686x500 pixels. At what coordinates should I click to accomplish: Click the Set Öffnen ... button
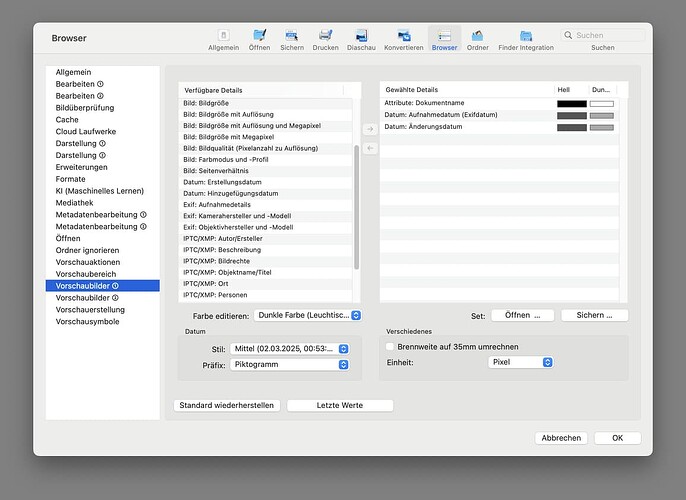pyautogui.click(x=522, y=315)
